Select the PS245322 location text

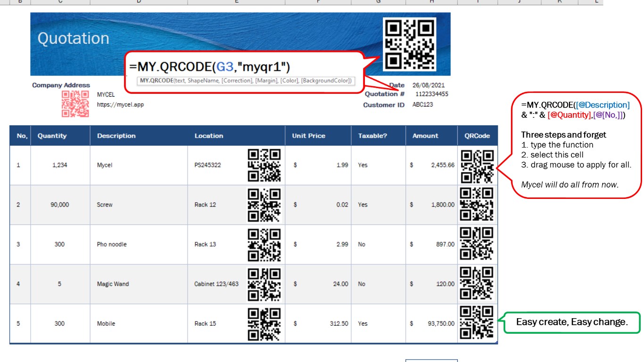coord(207,165)
